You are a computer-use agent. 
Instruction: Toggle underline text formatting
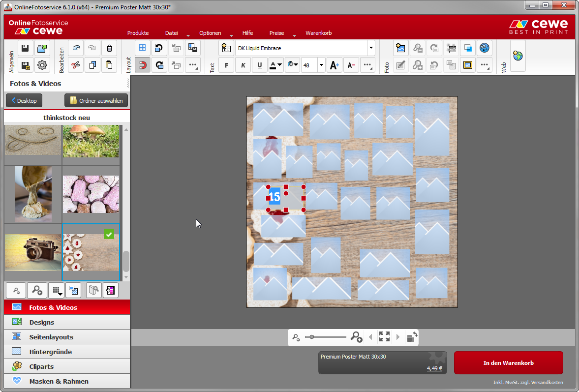pyautogui.click(x=259, y=65)
